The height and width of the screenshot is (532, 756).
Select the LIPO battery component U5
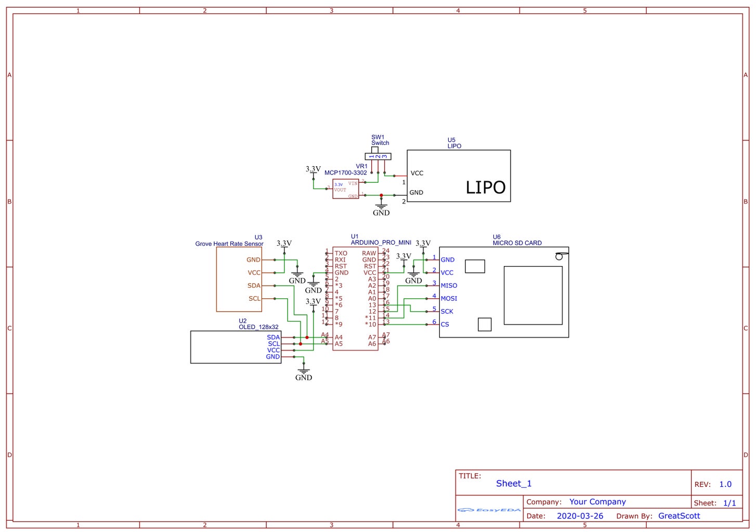(458, 176)
